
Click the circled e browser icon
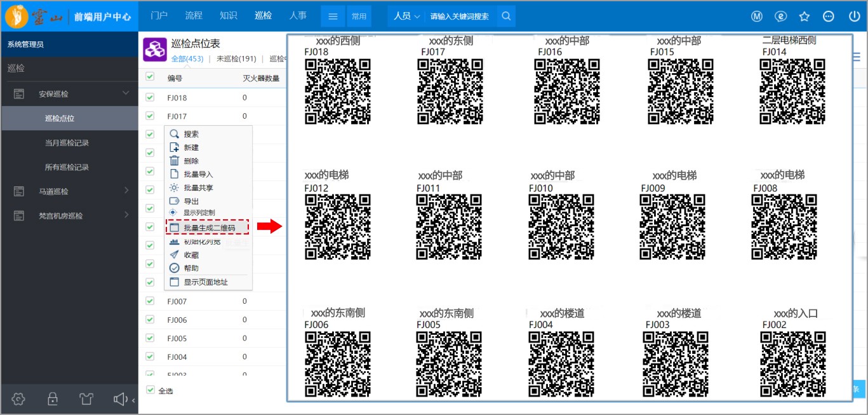pos(780,17)
